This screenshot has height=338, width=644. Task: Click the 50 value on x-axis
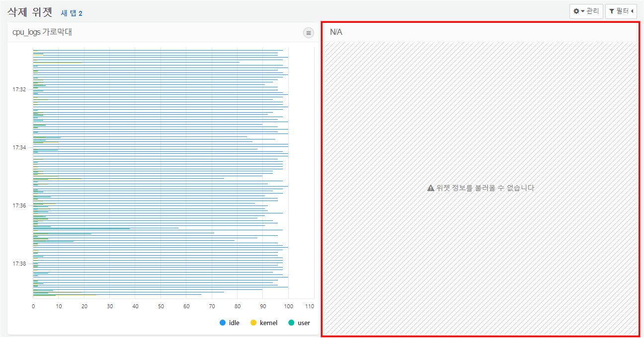[161, 306]
